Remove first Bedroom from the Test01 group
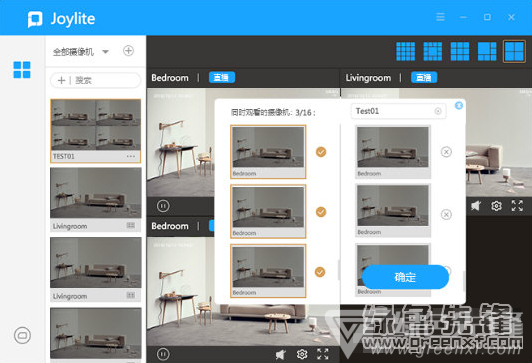Screen dimensions: 532x363 (446, 152)
